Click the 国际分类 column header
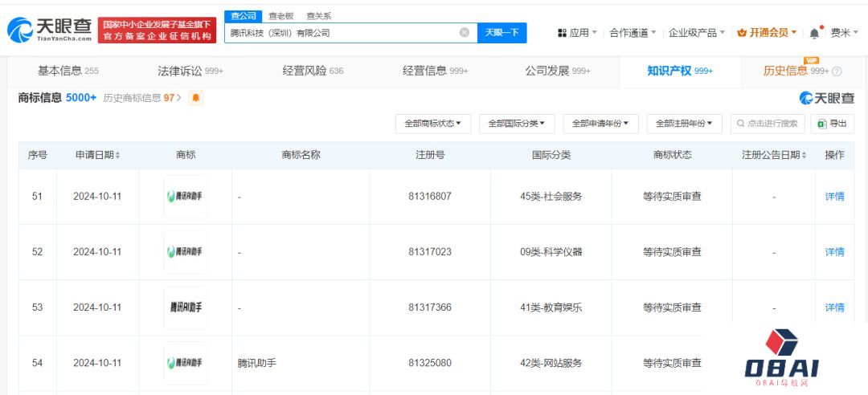Screen dimensions: 868x395 (x=551, y=155)
